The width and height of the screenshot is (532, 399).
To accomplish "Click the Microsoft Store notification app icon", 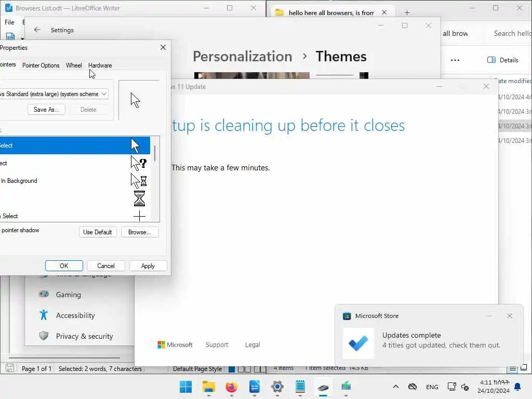I will point(347,316).
